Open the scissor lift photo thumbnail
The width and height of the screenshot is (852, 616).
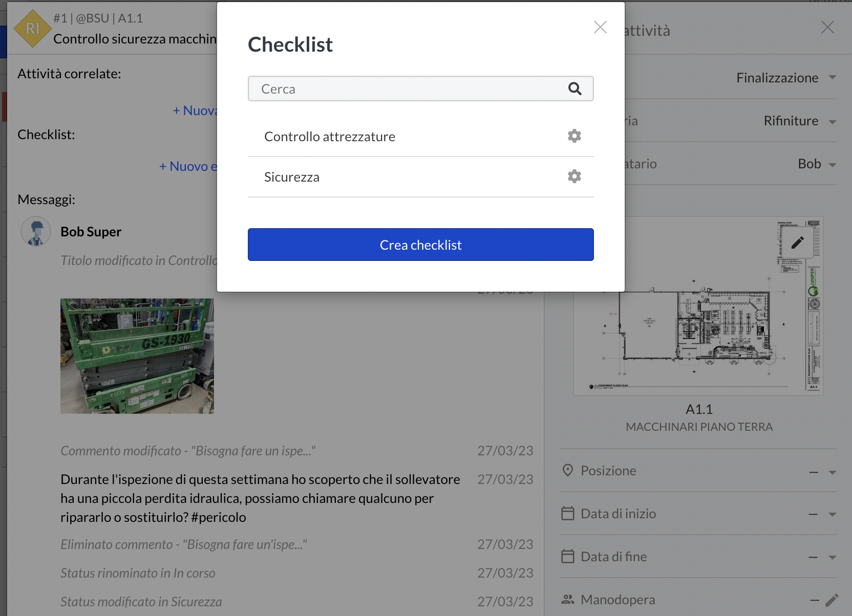pos(137,356)
